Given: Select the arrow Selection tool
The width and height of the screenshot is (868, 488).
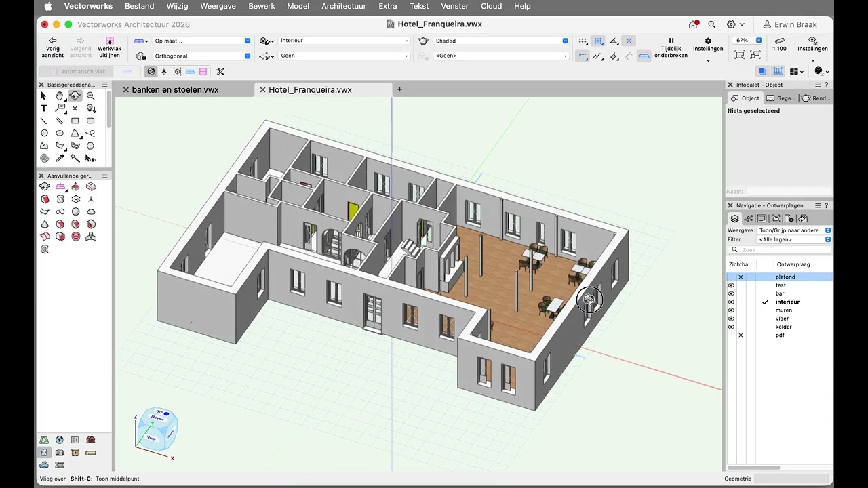Looking at the screenshot, I should click(x=44, y=96).
